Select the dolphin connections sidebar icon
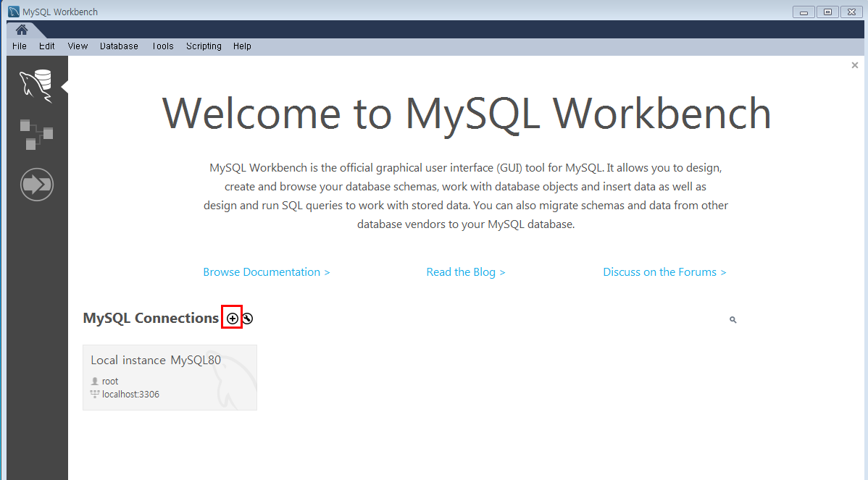 (36, 85)
